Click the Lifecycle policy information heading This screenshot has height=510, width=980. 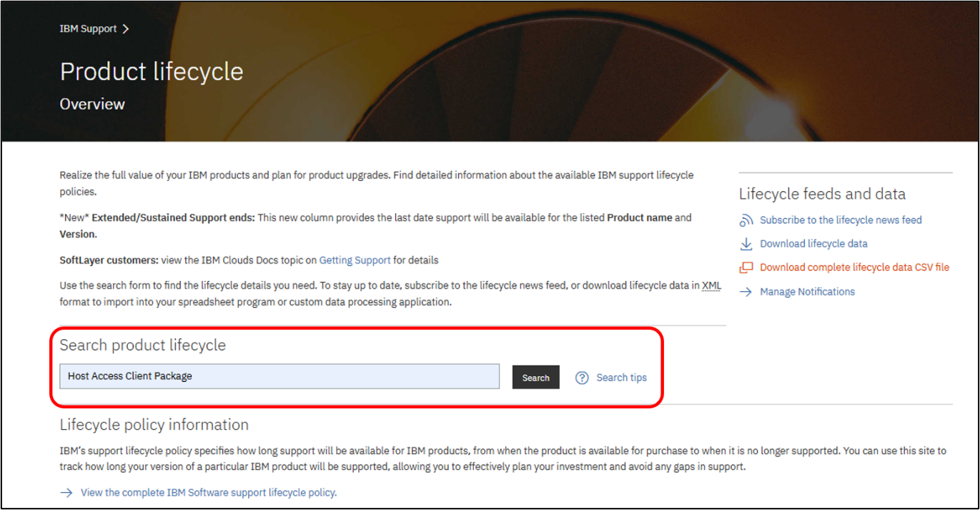pos(154,425)
